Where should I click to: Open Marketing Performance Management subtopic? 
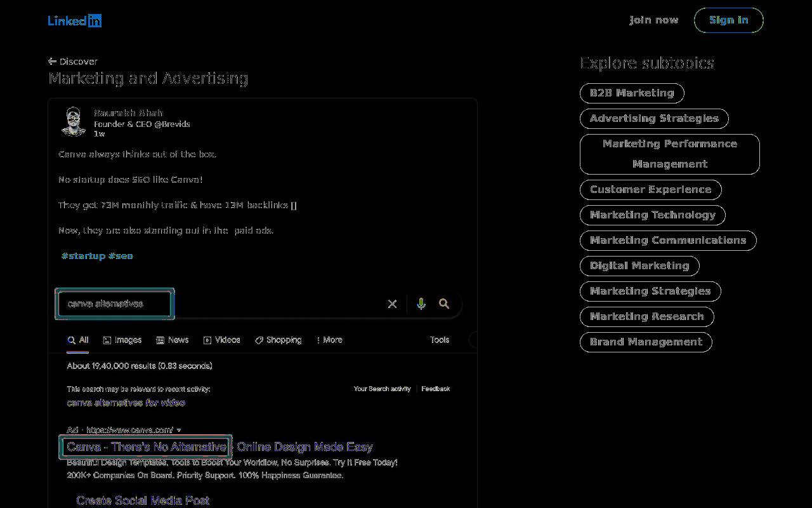point(670,154)
